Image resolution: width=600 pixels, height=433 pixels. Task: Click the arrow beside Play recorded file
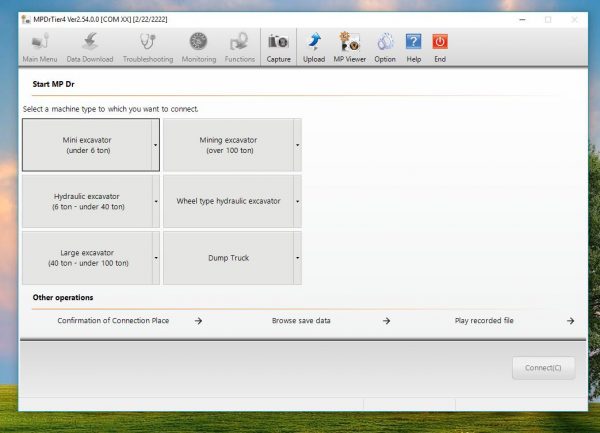point(570,321)
